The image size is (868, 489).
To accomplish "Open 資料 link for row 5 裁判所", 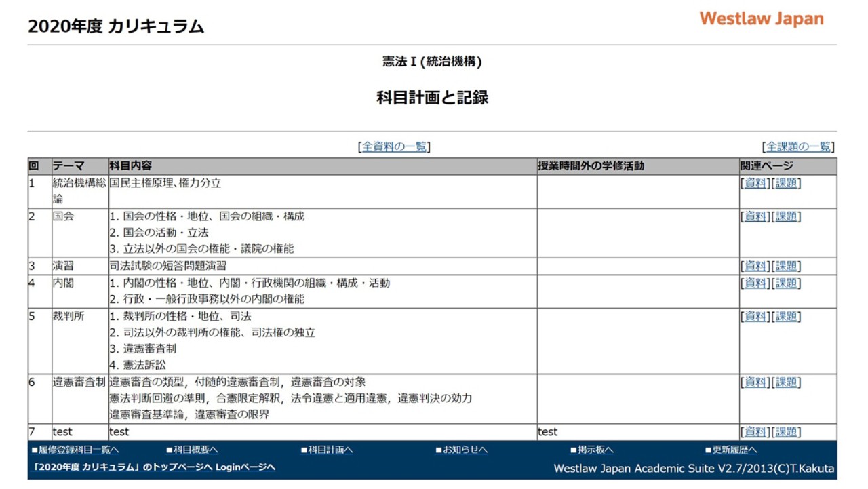I will coord(755,315).
